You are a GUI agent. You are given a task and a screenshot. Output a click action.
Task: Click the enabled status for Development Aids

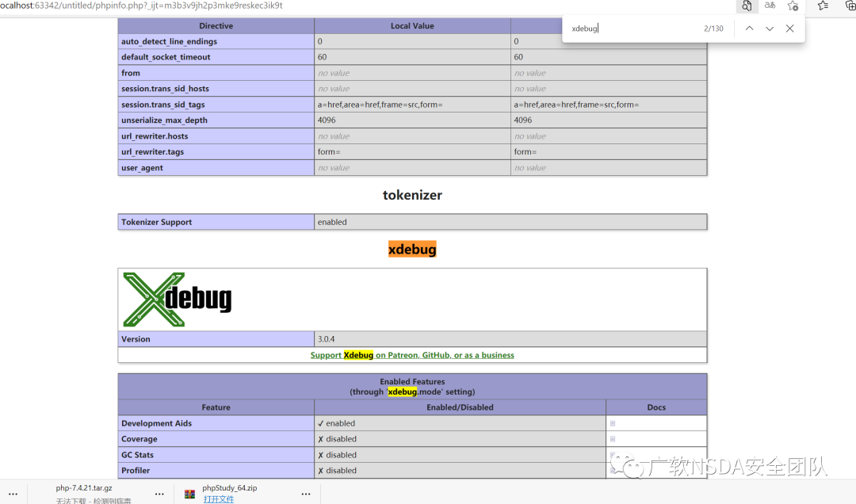(336, 423)
